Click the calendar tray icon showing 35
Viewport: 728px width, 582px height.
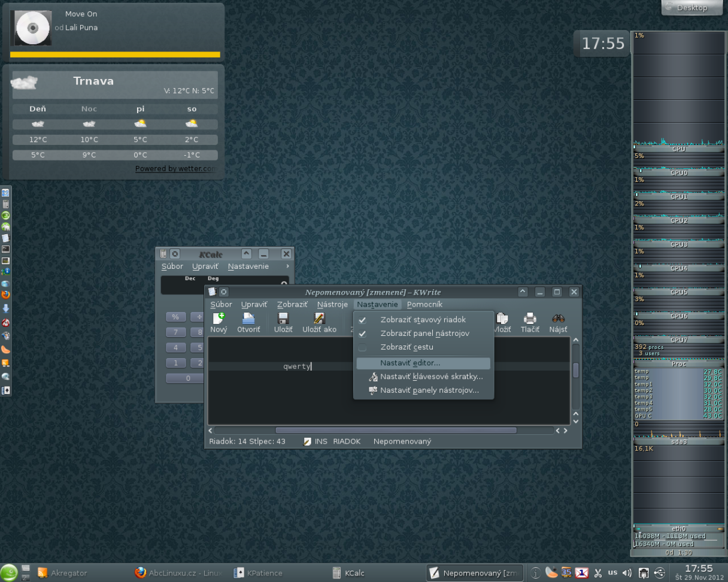[566, 572]
